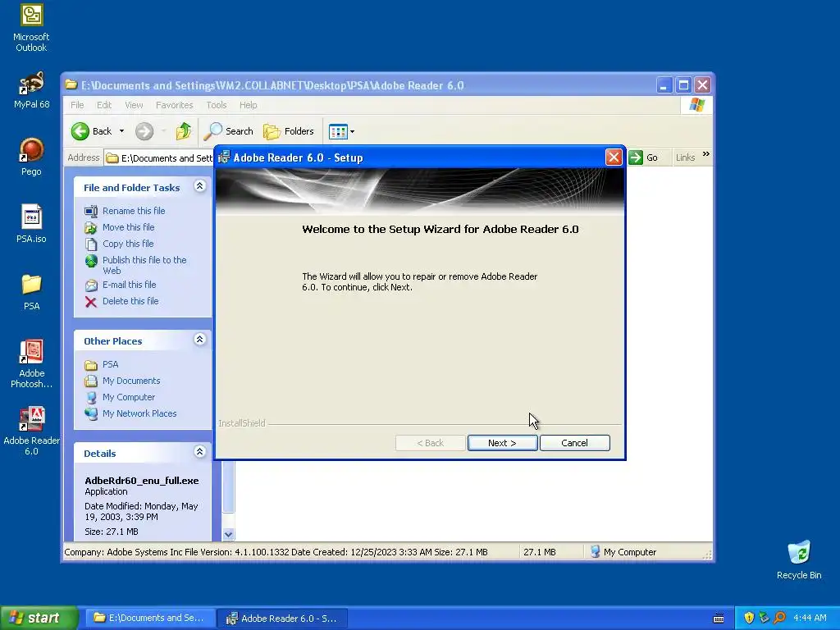Open the Edit menu in Explorer
The image size is (840, 630).
tap(104, 105)
